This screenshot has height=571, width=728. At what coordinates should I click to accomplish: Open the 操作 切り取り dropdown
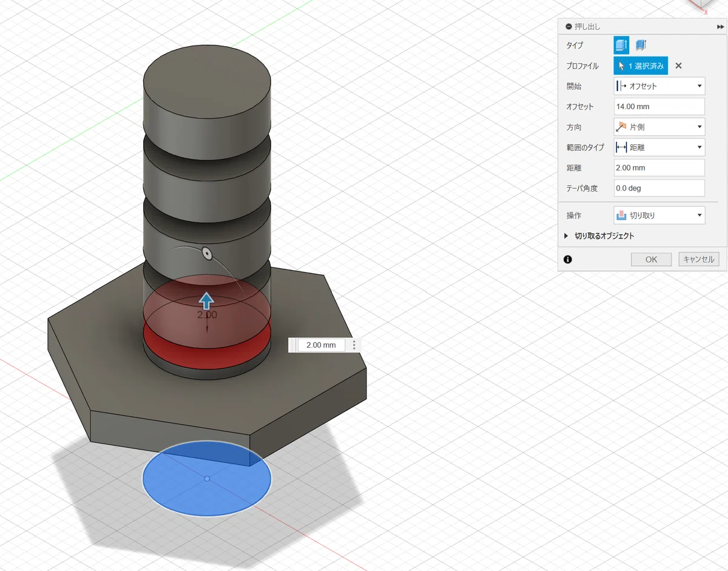(659, 215)
